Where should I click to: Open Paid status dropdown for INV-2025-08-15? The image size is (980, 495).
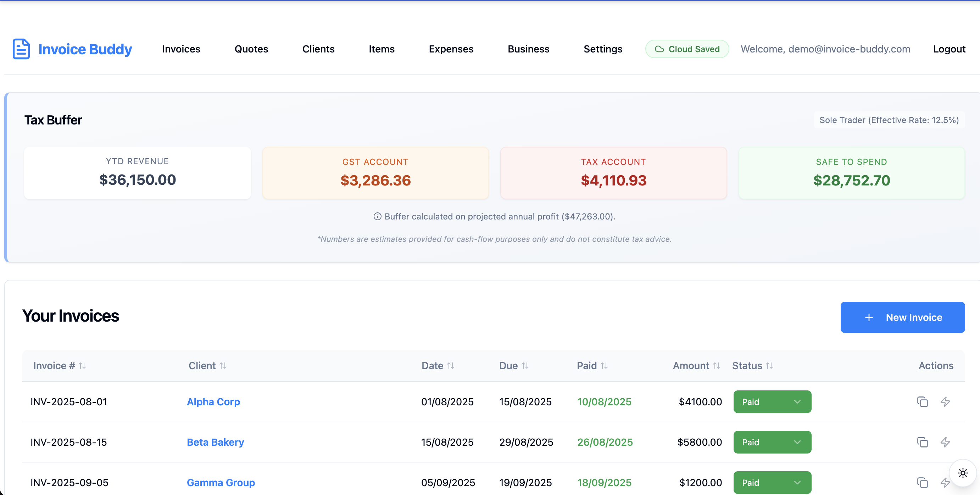pyautogui.click(x=772, y=442)
